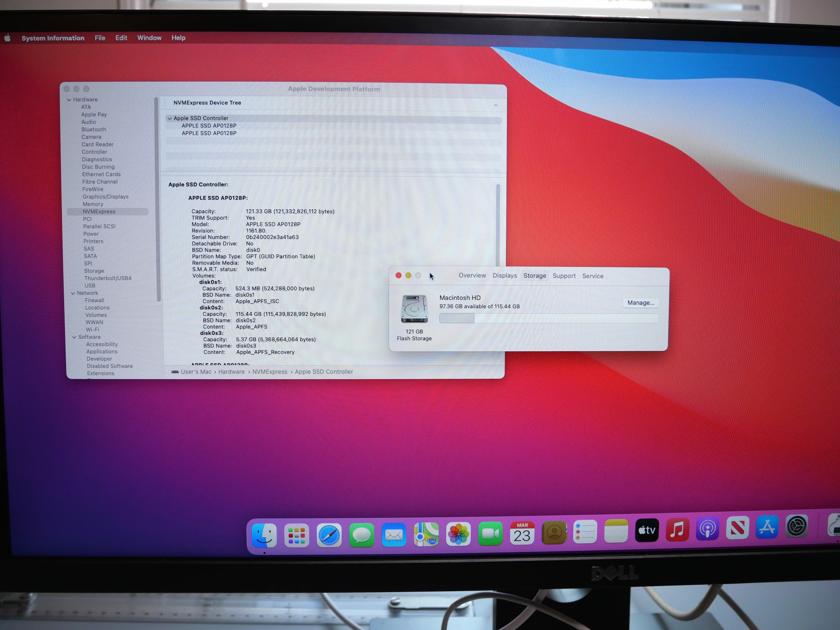The height and width of the screenshot is (630, 840).
Task: Click the Apple menu logo
Action: pos(8,38)
